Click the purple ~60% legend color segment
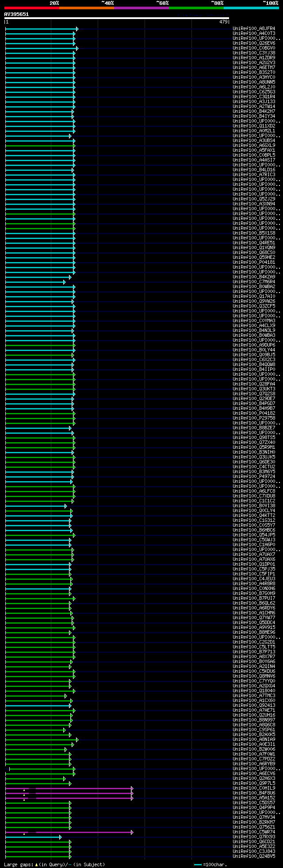283x868 pixels. tap(141, 8)
